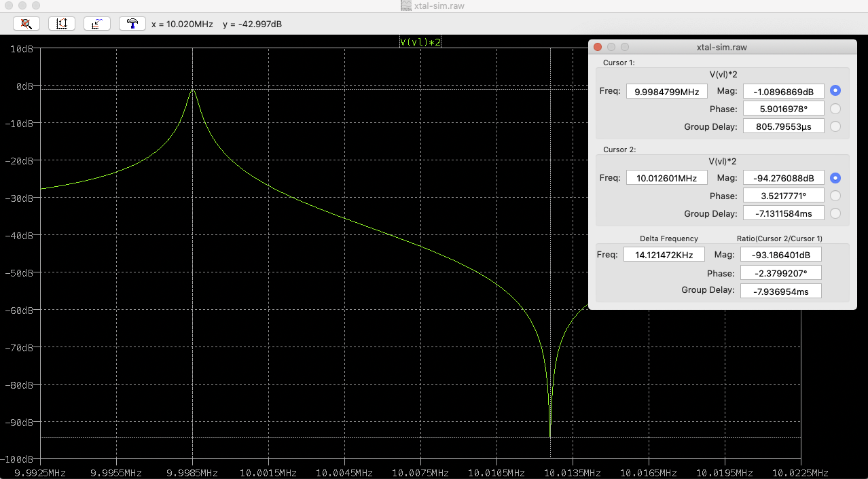This screenshot has height=479, width=868.
Task: Open the hammer control panel icon
Action: click(x=132, y=23)
